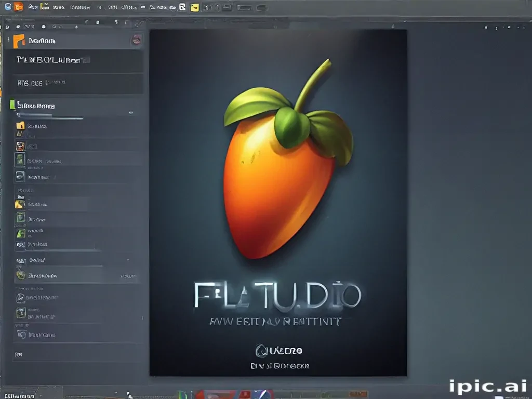Image resolution: width=532 pixels, height=399 pixels.
Task: Select the red-orange character icon row
Action: point(78,147)
